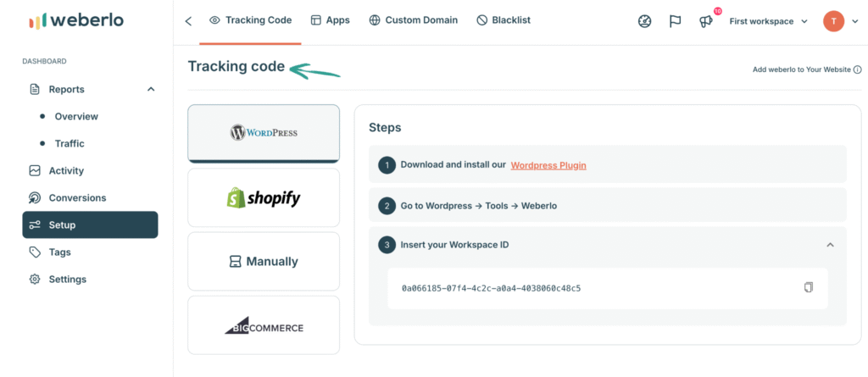Click the speedometer dashboard icon in the header
This screenshot has height=377, width=868.
coord(644,21)
